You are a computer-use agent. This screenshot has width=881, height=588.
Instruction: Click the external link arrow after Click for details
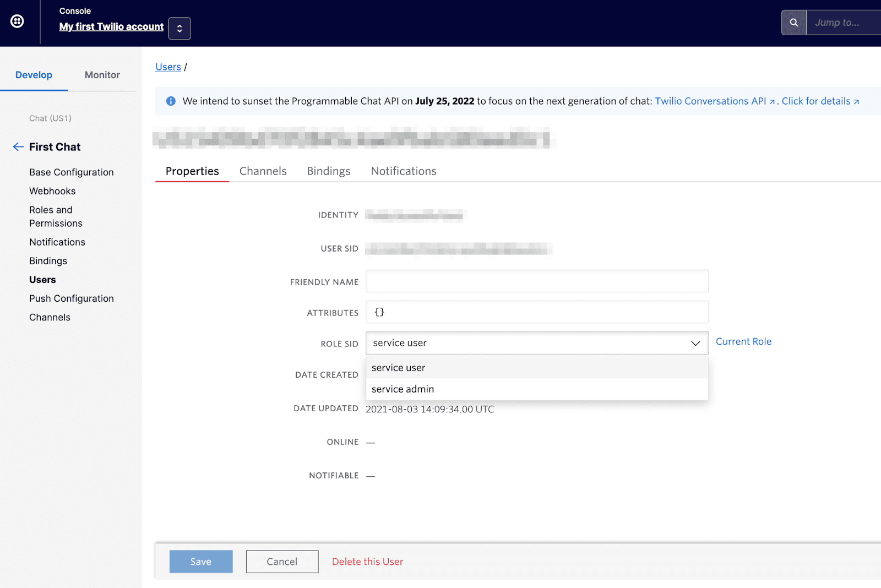[x=857, y=101]
